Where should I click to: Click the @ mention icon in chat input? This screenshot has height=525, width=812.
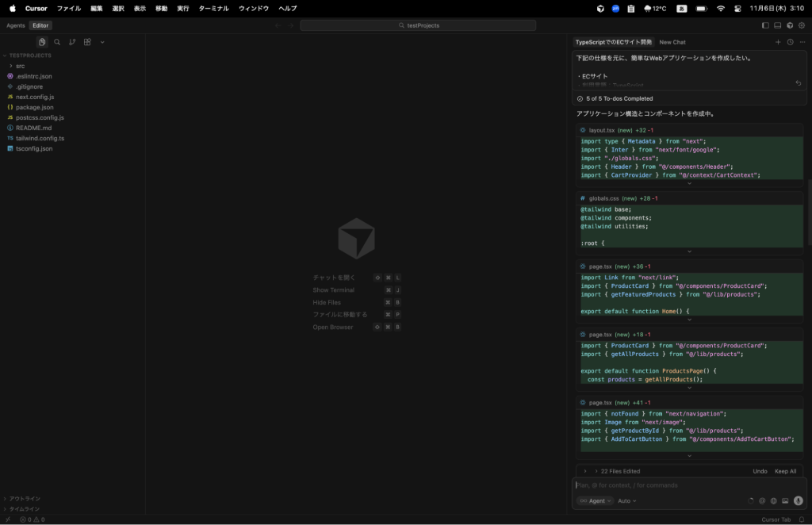(x=762, y=500)
